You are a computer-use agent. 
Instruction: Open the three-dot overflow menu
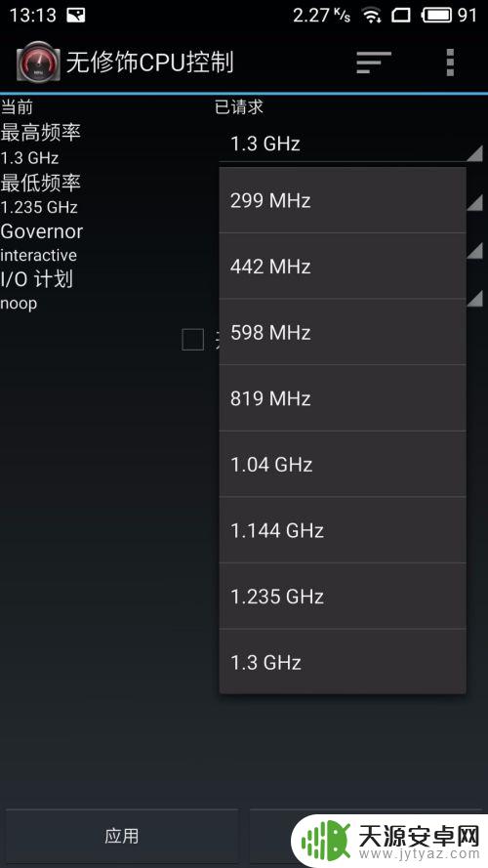(x=450, y=62)
